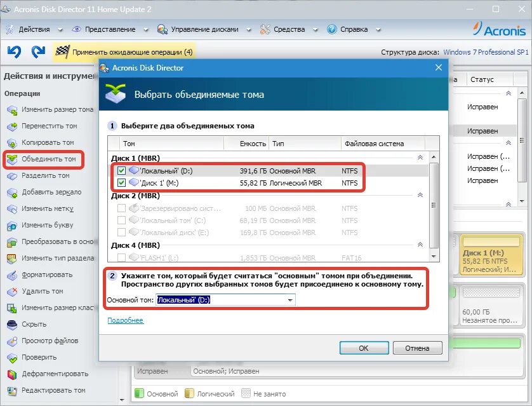
Task: Click the Change letter icon
Action: pyautogui.click(x=12, y=226)
